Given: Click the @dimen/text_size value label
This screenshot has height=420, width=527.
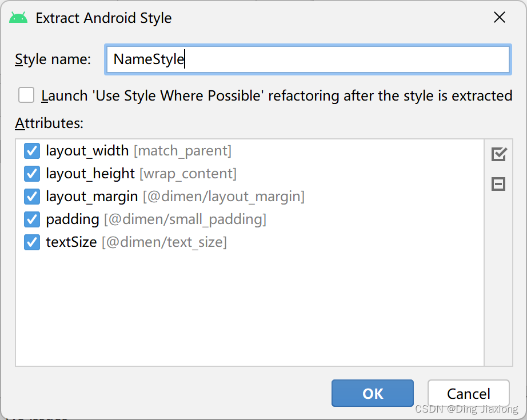Looking at the screenshot, I should pos(165,242).
